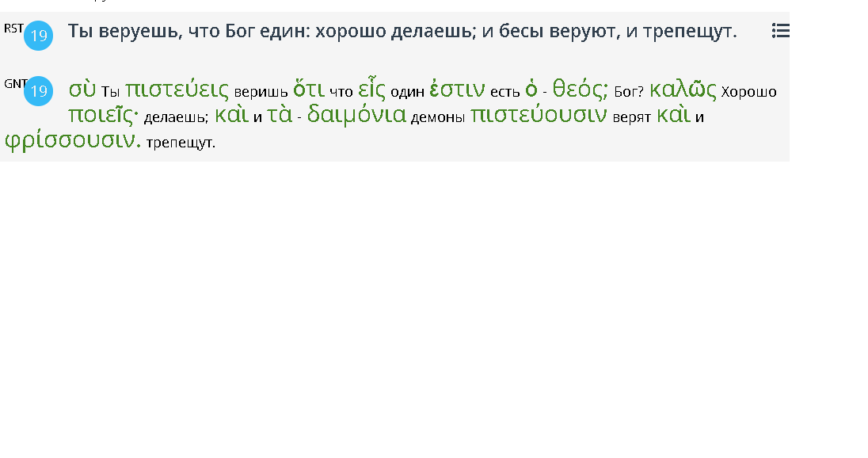Viewport: 868px width, 458px height.
Task: Click the RST verse 19 number badge
Action: (38, 36)
